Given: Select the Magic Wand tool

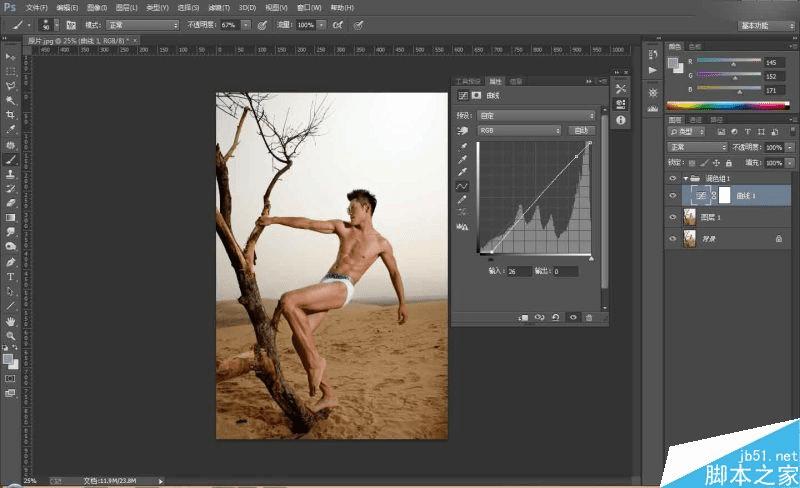Looking at the screenshot, I should pyautogui.click(x=10, y=100).
